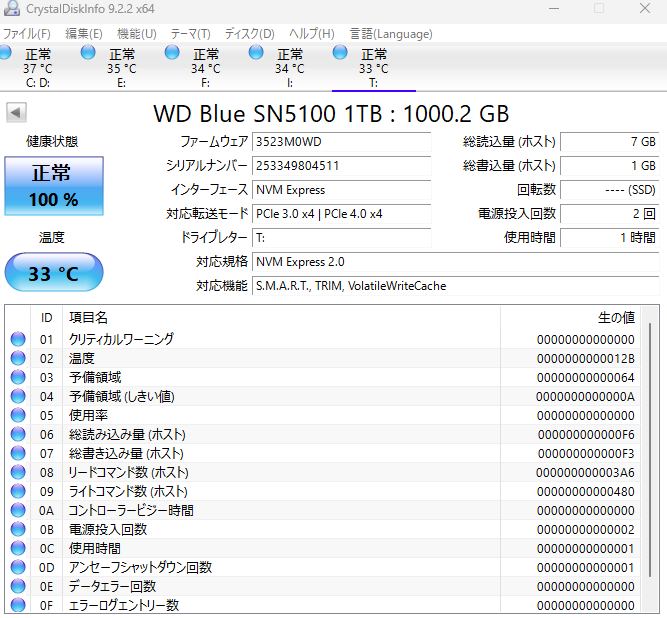Viewport: 667px width, 618px height.
Task: Select raw value 00000000000F6 for host reads
Action: tap(586, 434)
